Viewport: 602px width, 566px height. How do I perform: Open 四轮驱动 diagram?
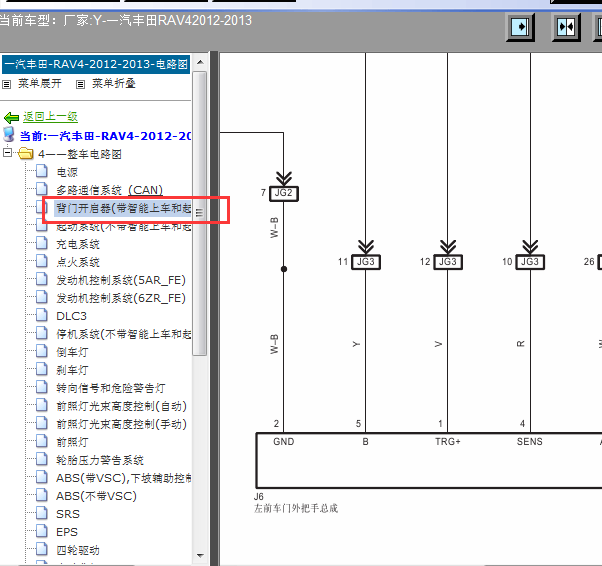(78, 550)
